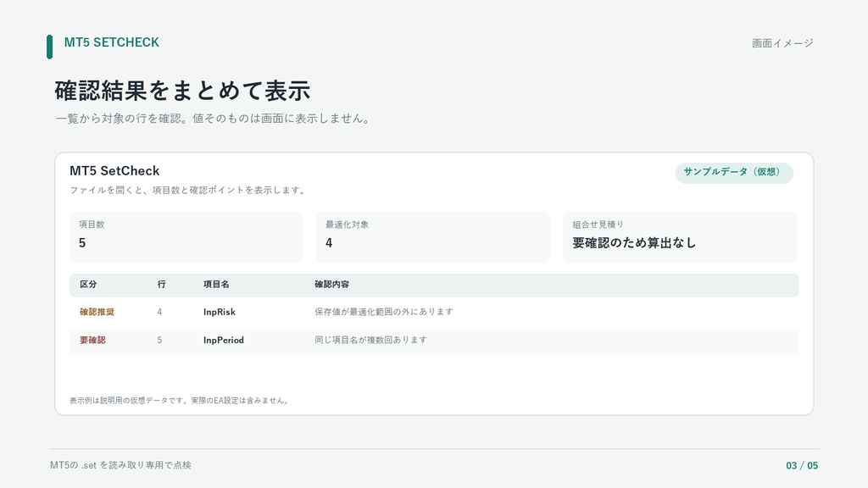Screen dimensions: 868x488
Task: Click the 確認推奨 status in InpRisk row
Action: coord(97,312)
